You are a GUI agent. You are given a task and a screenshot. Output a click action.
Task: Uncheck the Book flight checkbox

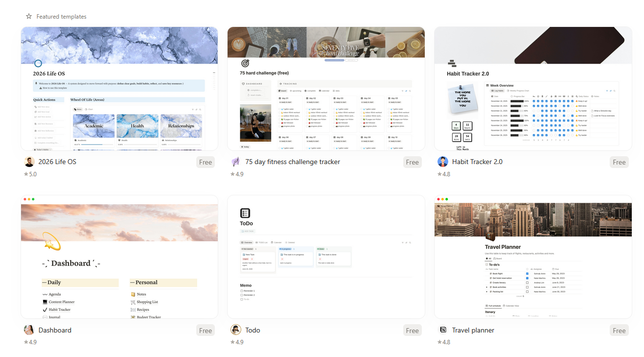coord(527,274)
